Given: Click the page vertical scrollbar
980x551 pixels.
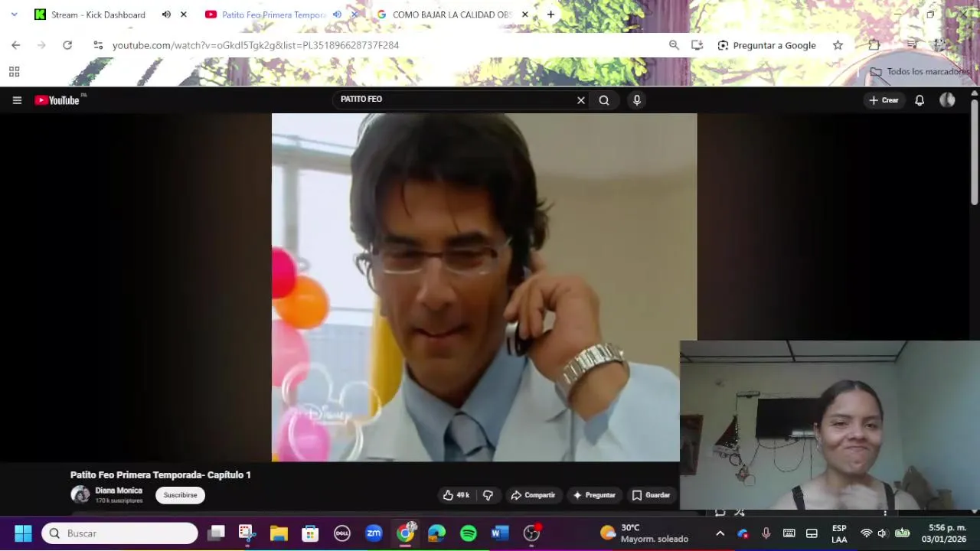Looking at the screenshot, I should click(x=975, y=152).
